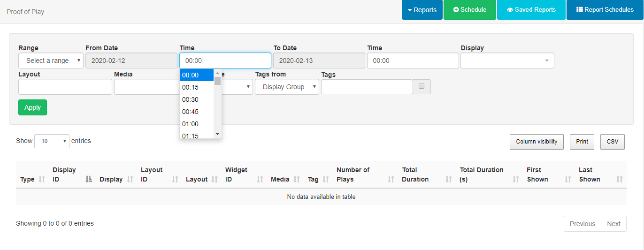Sort by Number of Plays arrows icon
Screen dimensions: 644x250
[391, 179]
